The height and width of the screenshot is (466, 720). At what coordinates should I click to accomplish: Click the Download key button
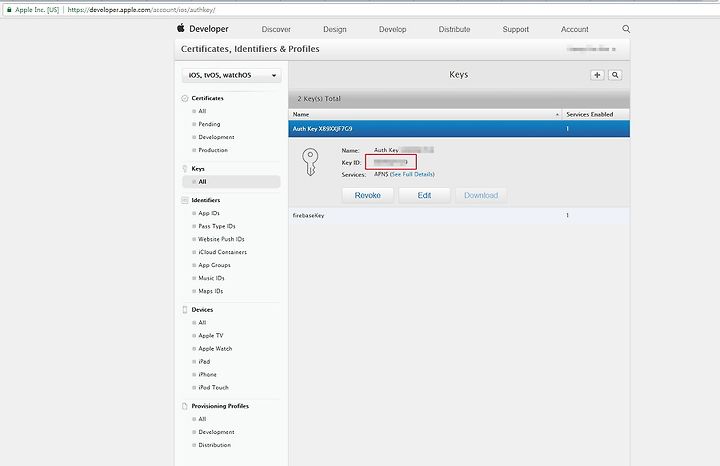coord(481,195)
